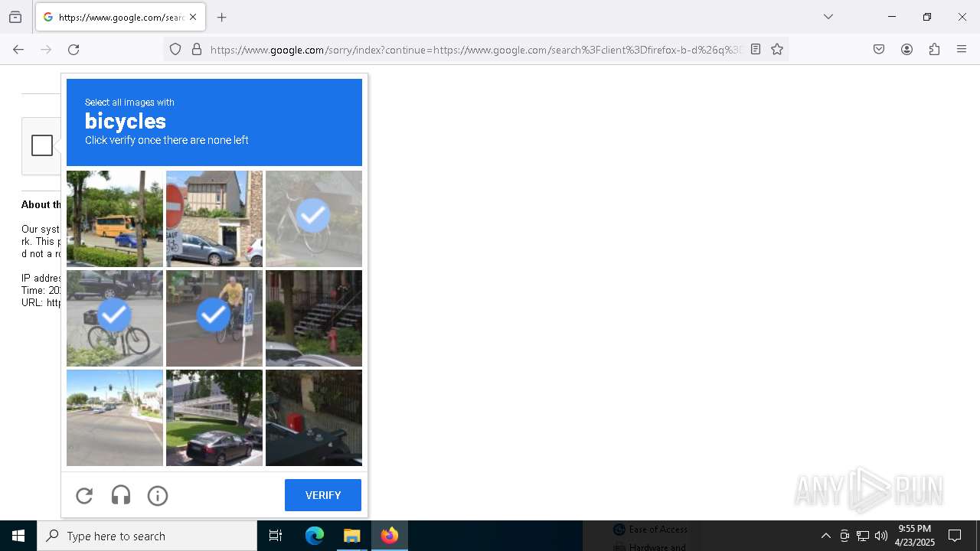Image resolution: width=980 pixels, height=551 pixels.
Task: Click the blue VERIFY button
Action: click(323, 495)
